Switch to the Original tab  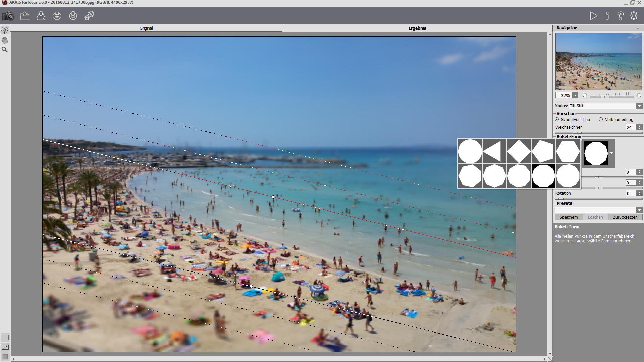pyautogui.click(x=146, y=28)
